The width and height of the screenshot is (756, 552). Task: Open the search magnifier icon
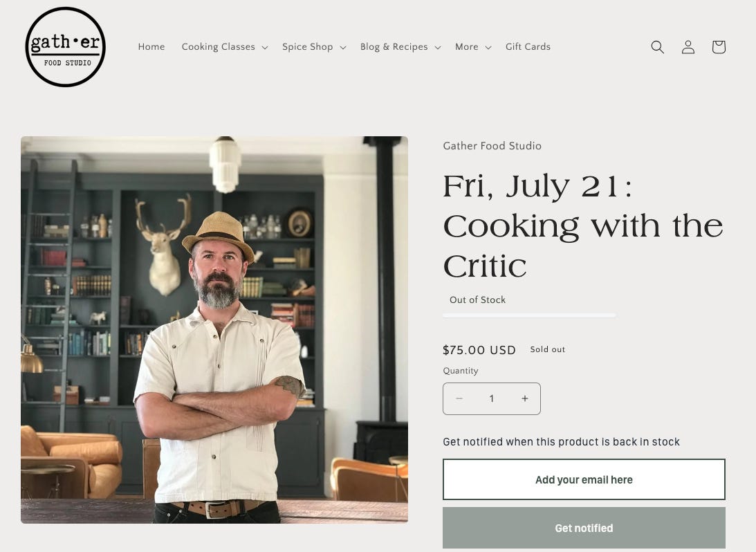[658, 47]
